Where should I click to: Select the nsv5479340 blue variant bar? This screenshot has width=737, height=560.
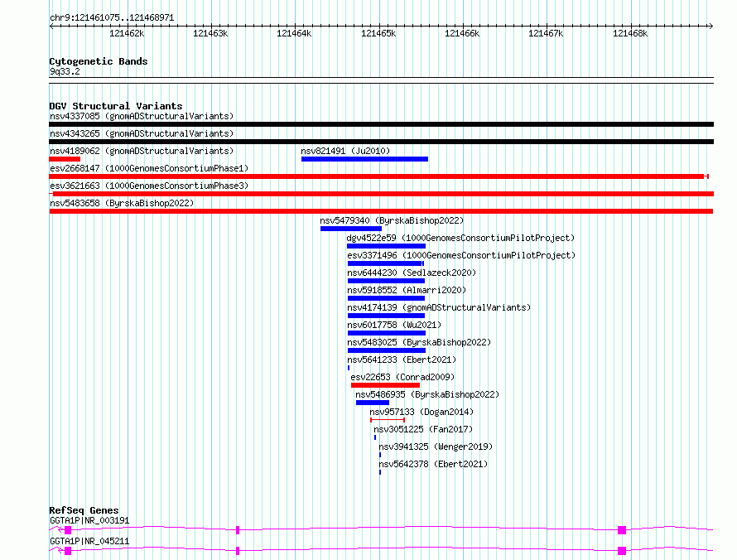click(x=351, y=229)
